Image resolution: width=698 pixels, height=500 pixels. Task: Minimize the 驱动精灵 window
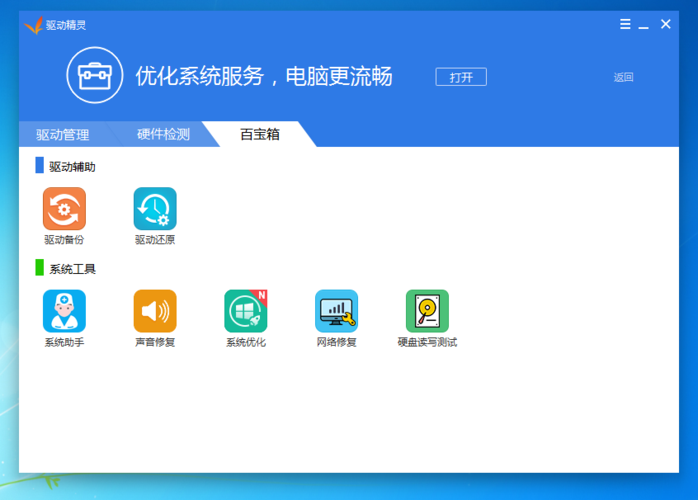pos(645,25)
